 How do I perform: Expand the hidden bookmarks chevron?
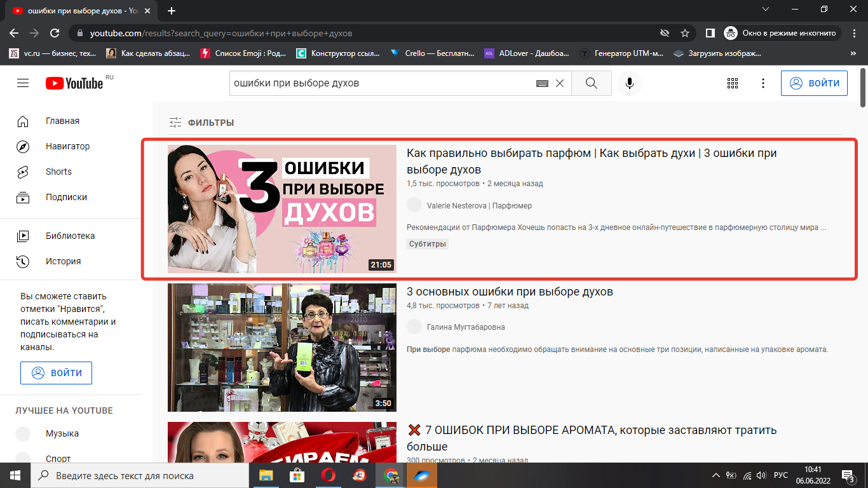click(x=853, y=53)
